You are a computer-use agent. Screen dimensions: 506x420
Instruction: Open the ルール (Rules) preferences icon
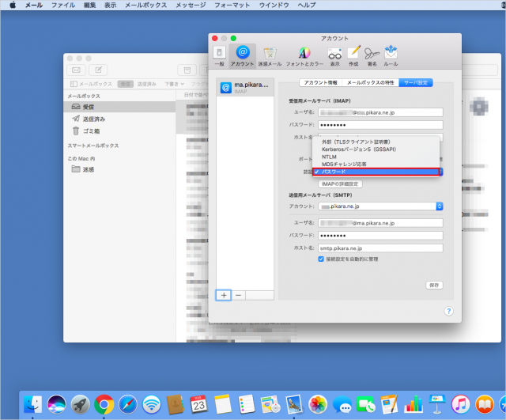point(391,55)
